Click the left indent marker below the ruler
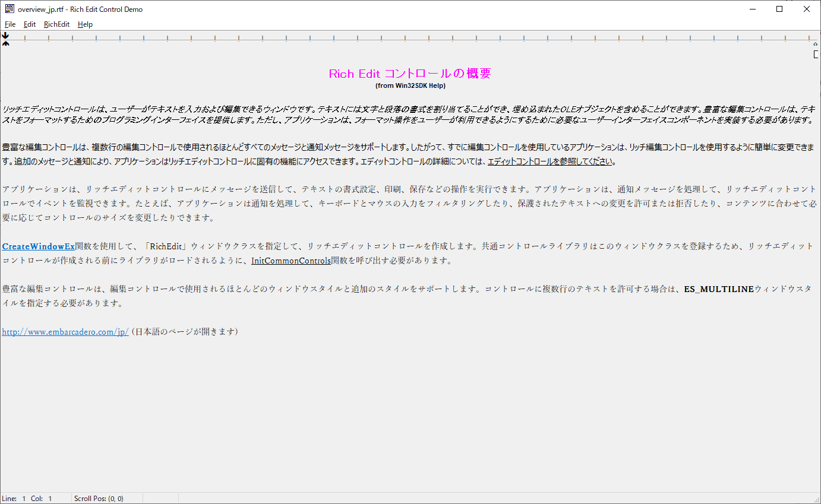The height and width of the screenshot is (504, 821). tap(5, 43)
